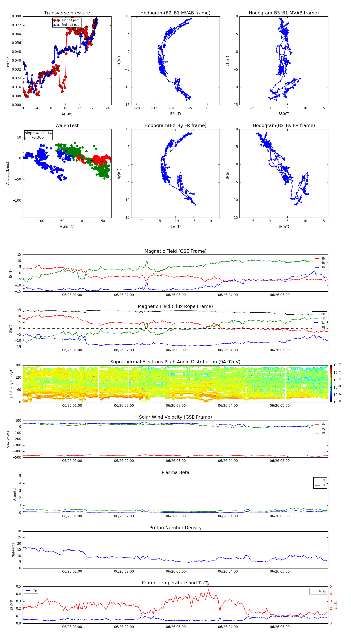This screenshot has width=351, height=644.
Task: Click the 'pitch angle (deg)' axis label
Action: [11, 384]
